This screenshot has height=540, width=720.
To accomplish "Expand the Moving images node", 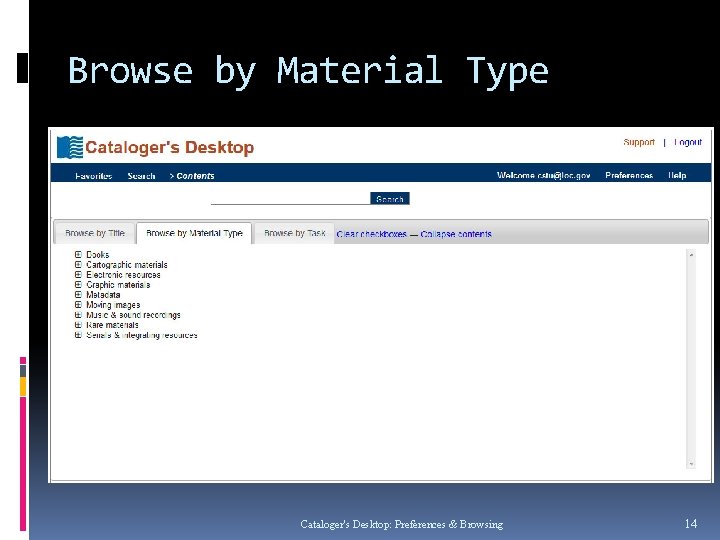I will tap(78, 304).
